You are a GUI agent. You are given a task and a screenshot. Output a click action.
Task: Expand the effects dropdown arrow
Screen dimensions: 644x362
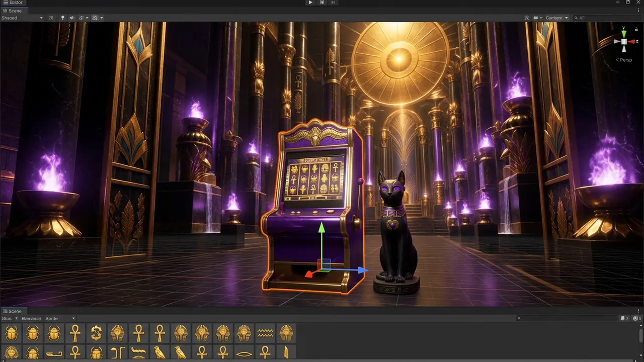tap(87, 18)
